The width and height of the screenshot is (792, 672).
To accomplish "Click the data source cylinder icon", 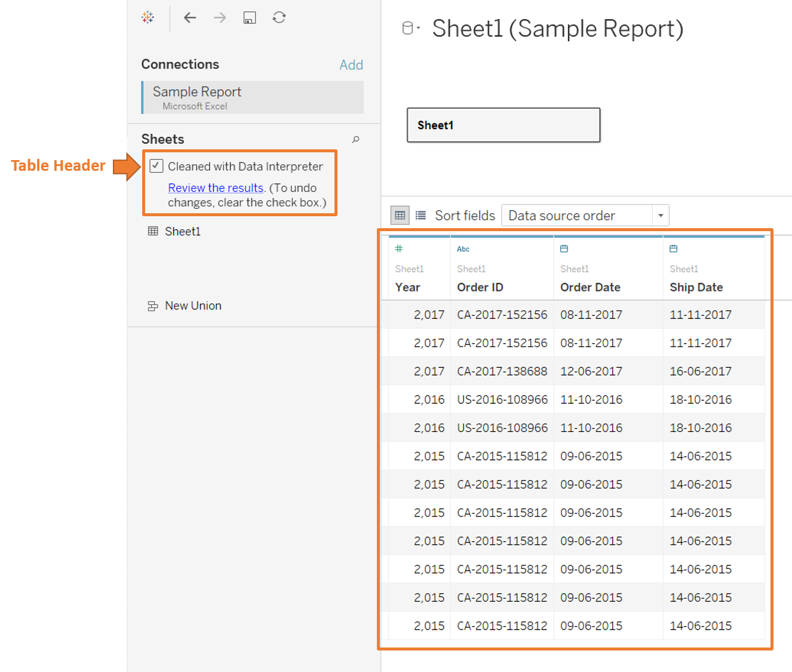I will click(408, 28).
